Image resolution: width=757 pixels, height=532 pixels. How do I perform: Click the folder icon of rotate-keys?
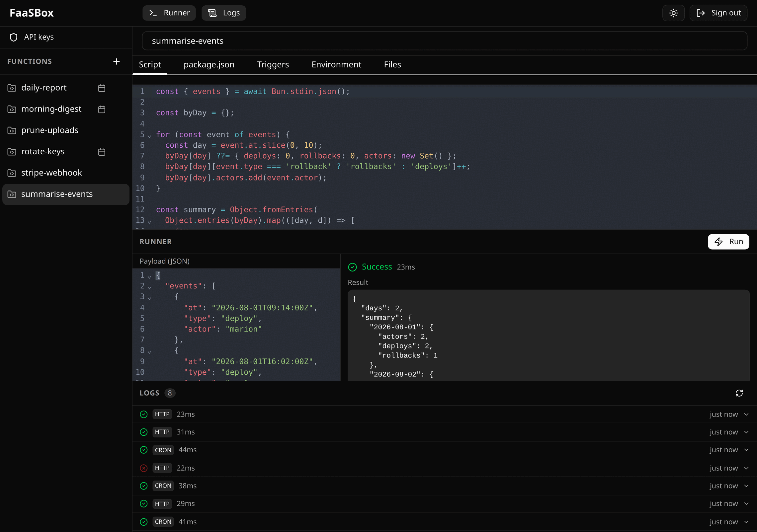[x=12, y=152]
